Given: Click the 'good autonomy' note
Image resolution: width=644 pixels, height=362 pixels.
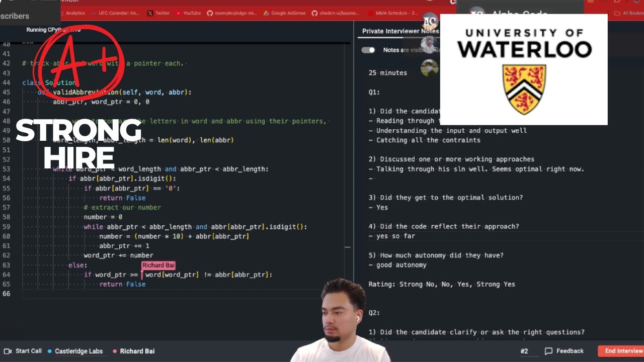Looking at the screenshot, I should [x=397, y=265].
